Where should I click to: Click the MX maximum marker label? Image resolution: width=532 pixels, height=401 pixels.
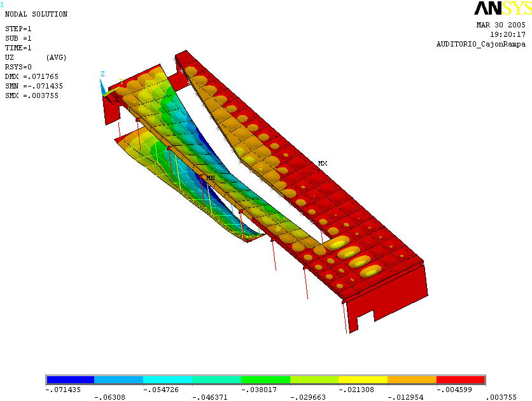coord(323,163)
